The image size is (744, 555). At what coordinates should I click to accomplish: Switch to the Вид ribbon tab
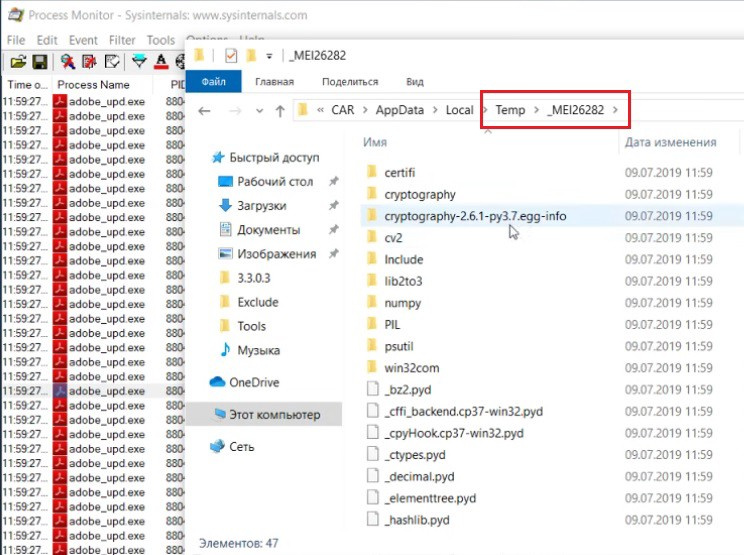(x=415, y=82)
